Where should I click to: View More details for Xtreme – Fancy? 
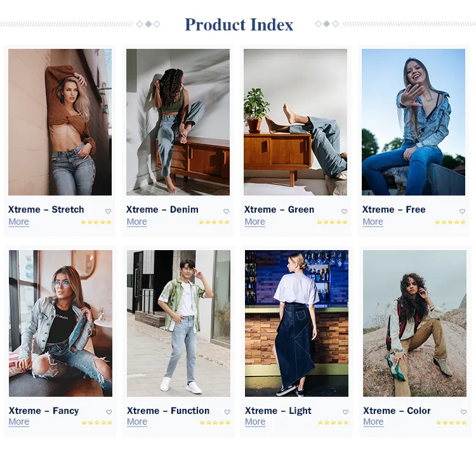coord(19,422)
